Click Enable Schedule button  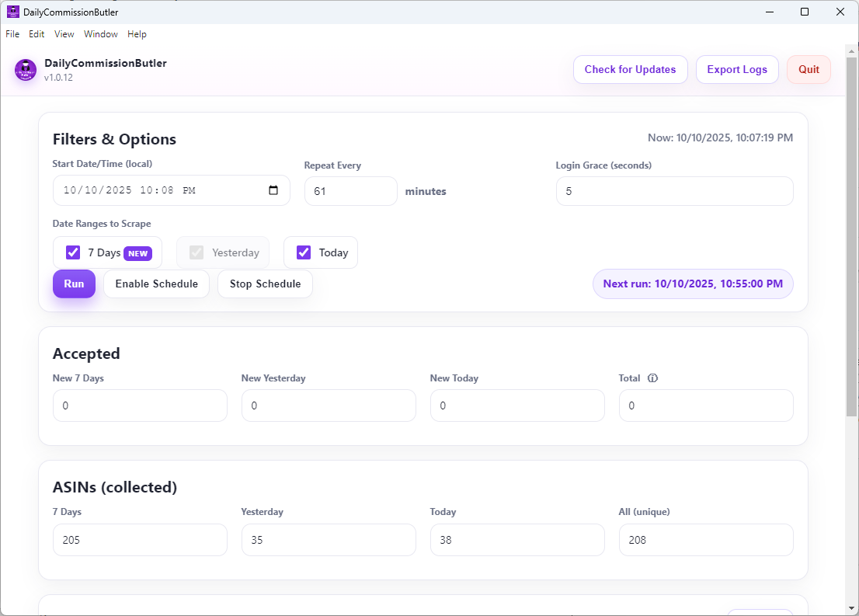156,284
